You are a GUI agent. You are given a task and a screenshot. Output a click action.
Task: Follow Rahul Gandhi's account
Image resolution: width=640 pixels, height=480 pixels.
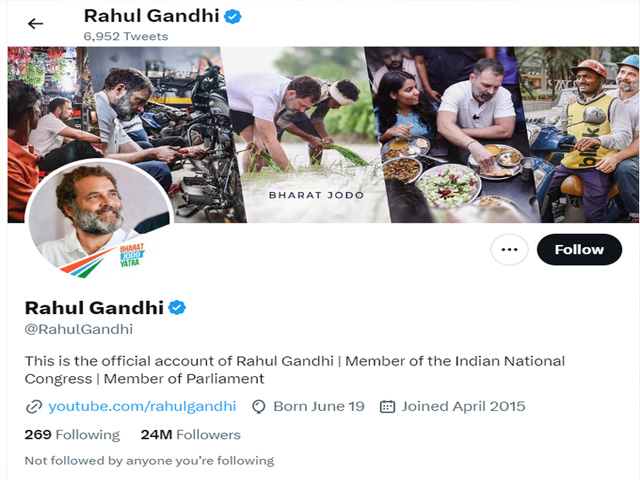(x=579, y=249)
